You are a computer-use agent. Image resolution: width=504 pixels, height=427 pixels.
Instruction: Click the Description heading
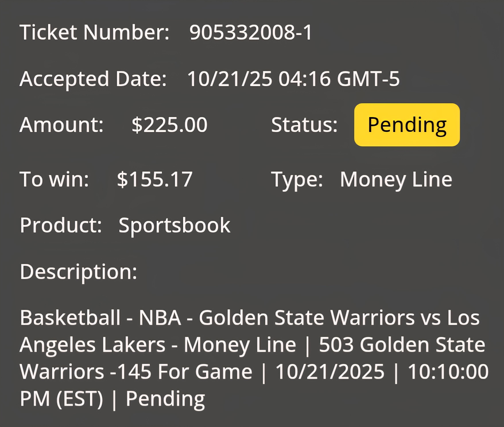point(78,272)
